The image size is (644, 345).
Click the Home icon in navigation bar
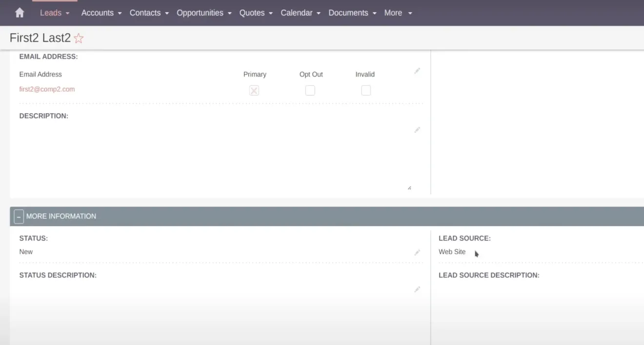(x=19, y=12)
